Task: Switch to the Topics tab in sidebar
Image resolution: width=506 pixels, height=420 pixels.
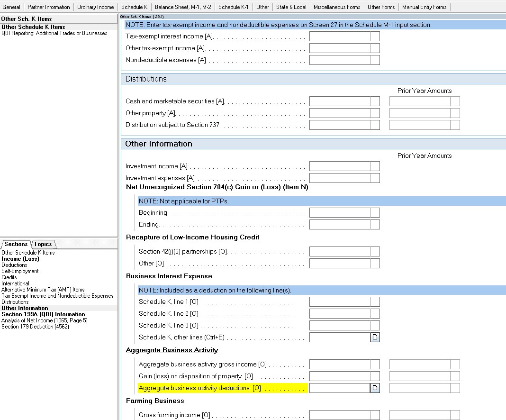Action: pyautogui.click(x=43, y=244)
